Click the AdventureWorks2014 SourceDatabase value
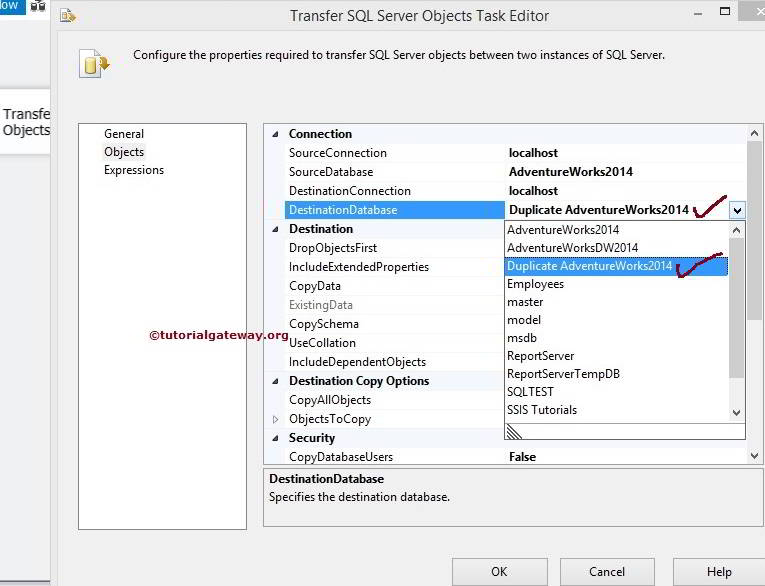The height and width of the screenshot is (586, 765). (x=571, y=172)
